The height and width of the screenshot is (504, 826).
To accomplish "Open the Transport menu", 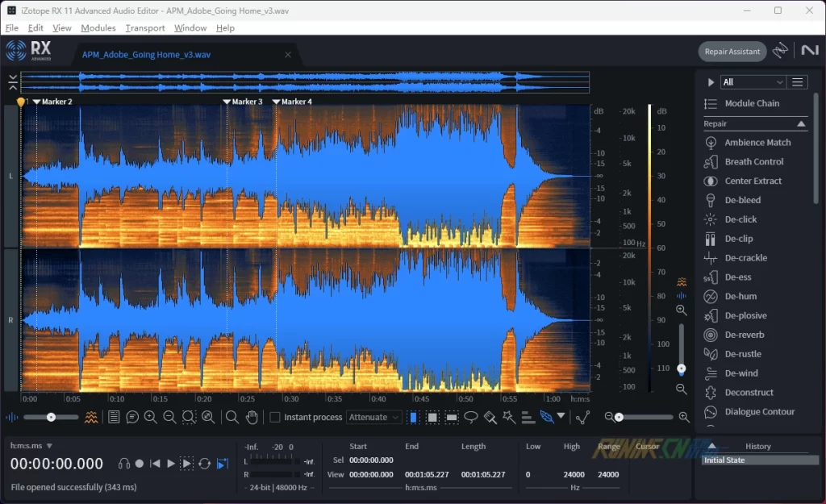I will [x=145, y=27].
